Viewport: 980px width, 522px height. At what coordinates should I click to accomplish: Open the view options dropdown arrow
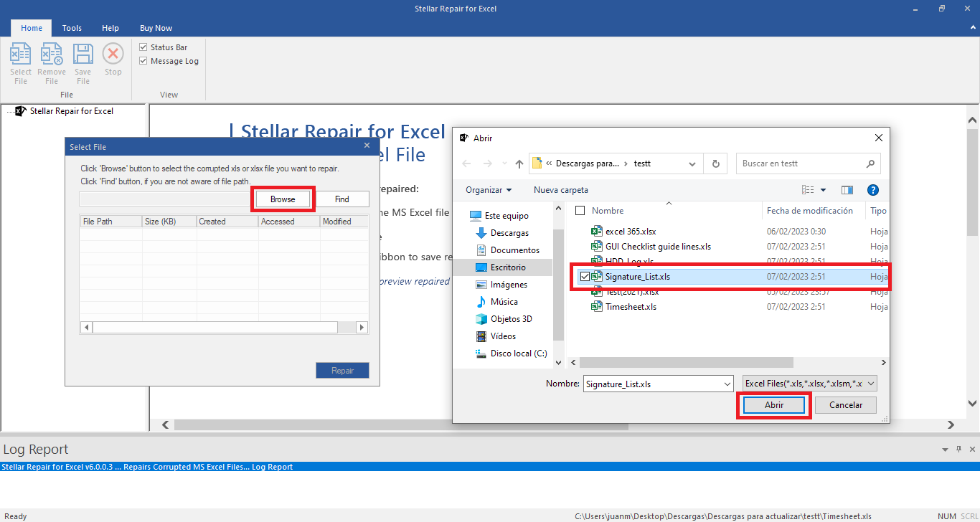pyautogui.click(x=823, y=190)
